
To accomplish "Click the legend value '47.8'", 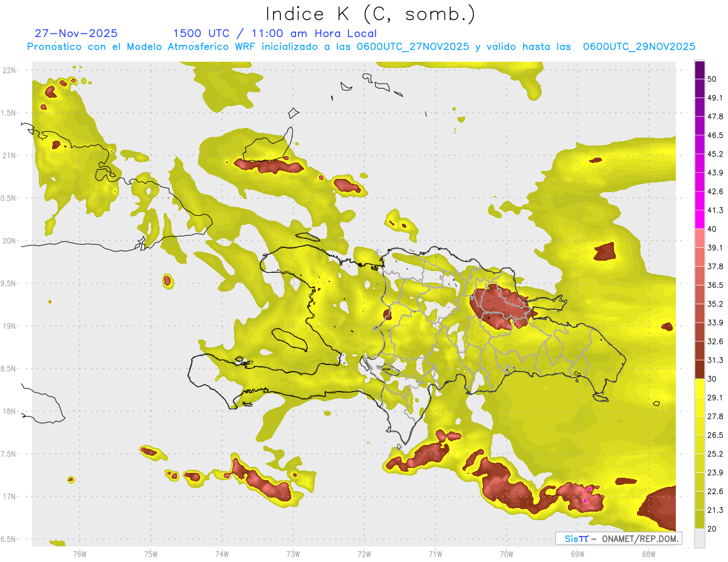I will point(715,116).
